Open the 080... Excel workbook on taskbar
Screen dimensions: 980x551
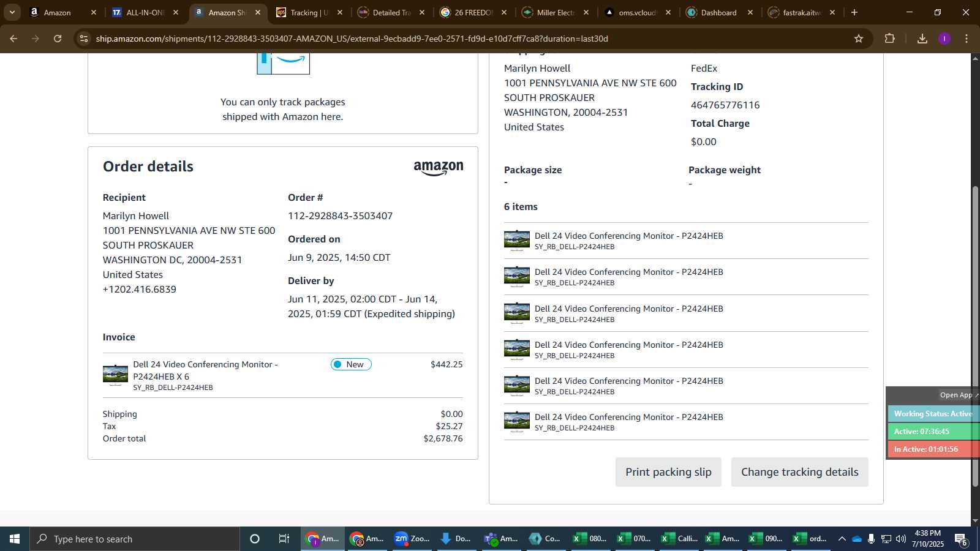click(589, 539)
